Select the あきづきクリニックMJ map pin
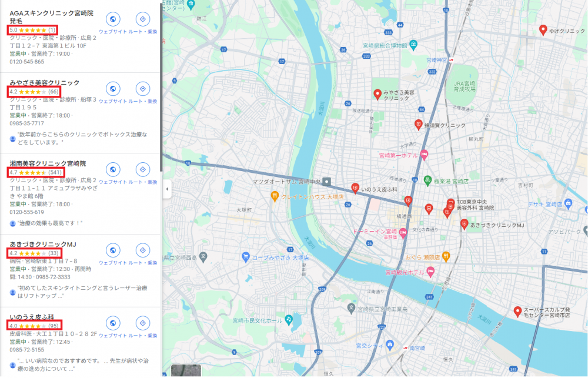The height and width of the screenshot is (378, 588). click(465, 224)
